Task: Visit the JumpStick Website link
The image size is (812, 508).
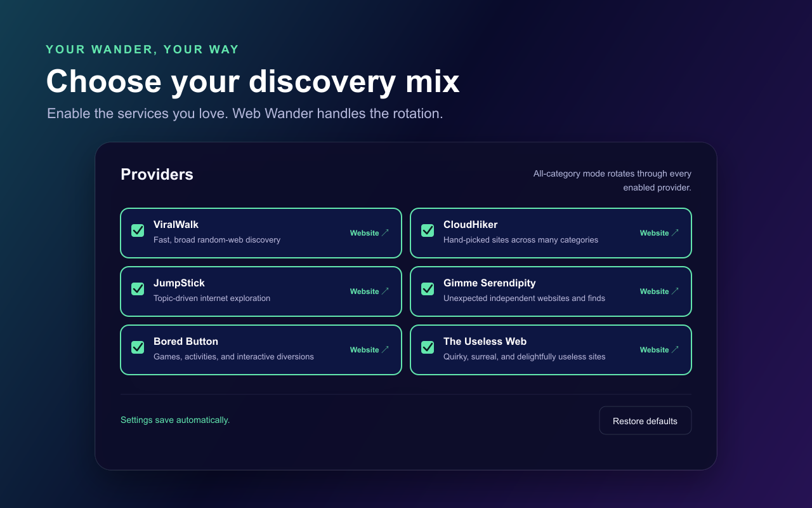Action: pyautogui.click(x=370, y=291)
